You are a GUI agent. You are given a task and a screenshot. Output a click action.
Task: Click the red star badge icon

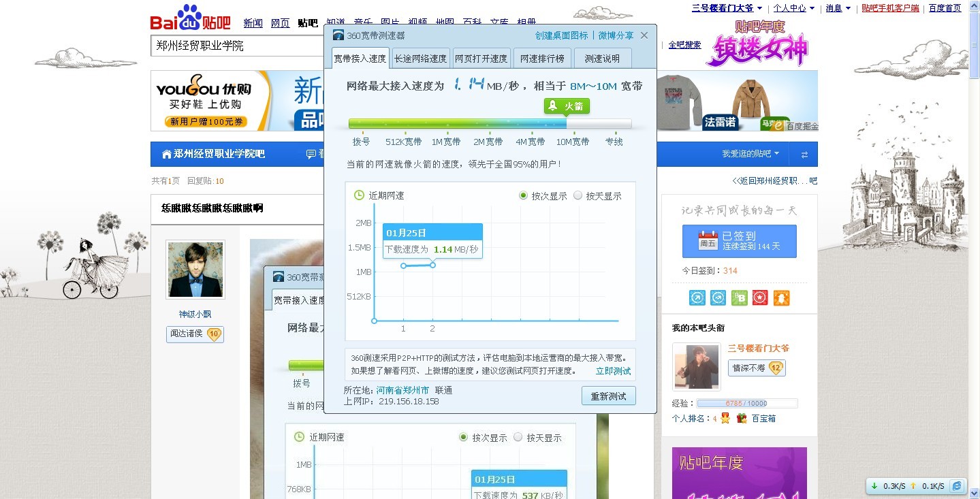pos(760,297)
